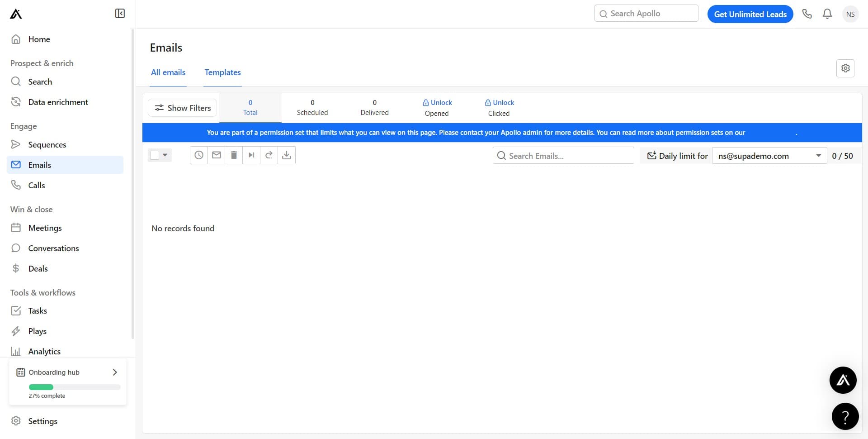Export emails via the download icon

[286, 155]
